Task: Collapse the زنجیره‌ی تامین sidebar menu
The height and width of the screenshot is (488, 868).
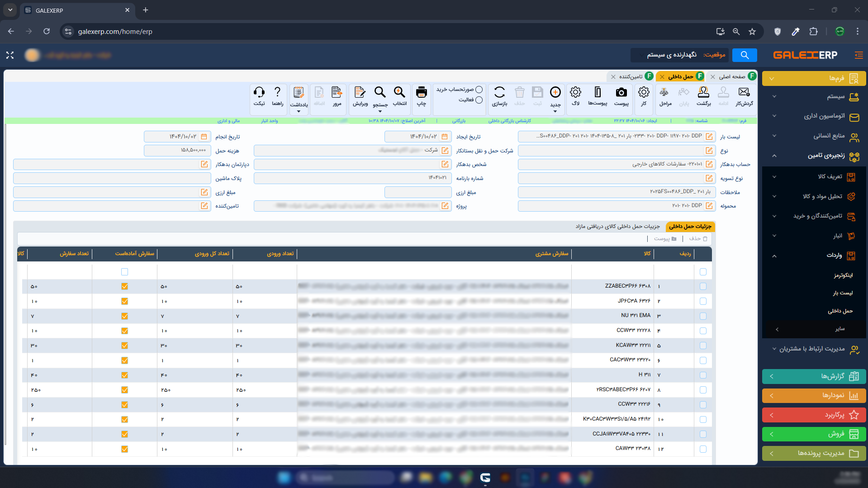Action: pyautogui.click(x=814, y=156)
